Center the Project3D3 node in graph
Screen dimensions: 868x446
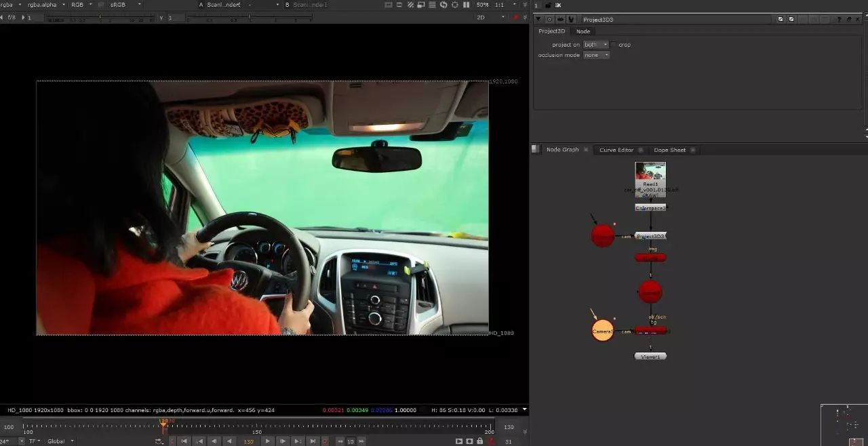549,20
